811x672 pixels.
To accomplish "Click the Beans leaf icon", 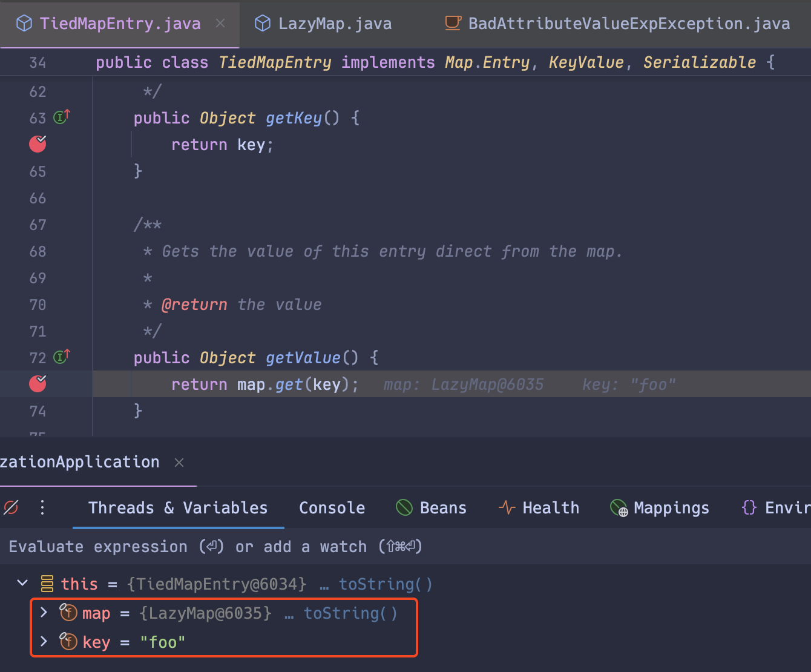I will coord(403,507).
